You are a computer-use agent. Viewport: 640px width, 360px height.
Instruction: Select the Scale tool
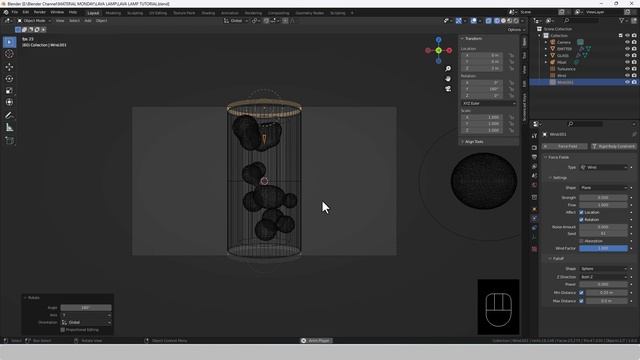click(9, 91)
